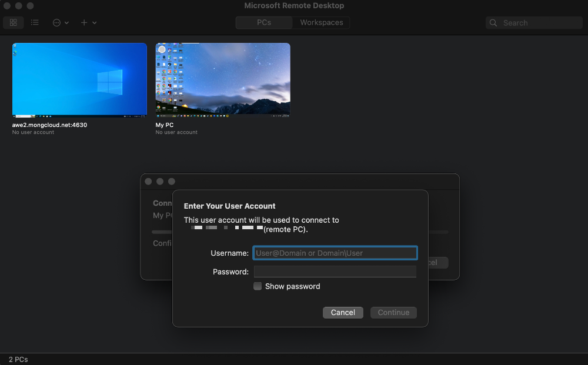Image resolution: width=588 pixels, height=365 pixels.
Task: Expand the chevron beside the ellipsis icon
Action: [x=66, y=23]
